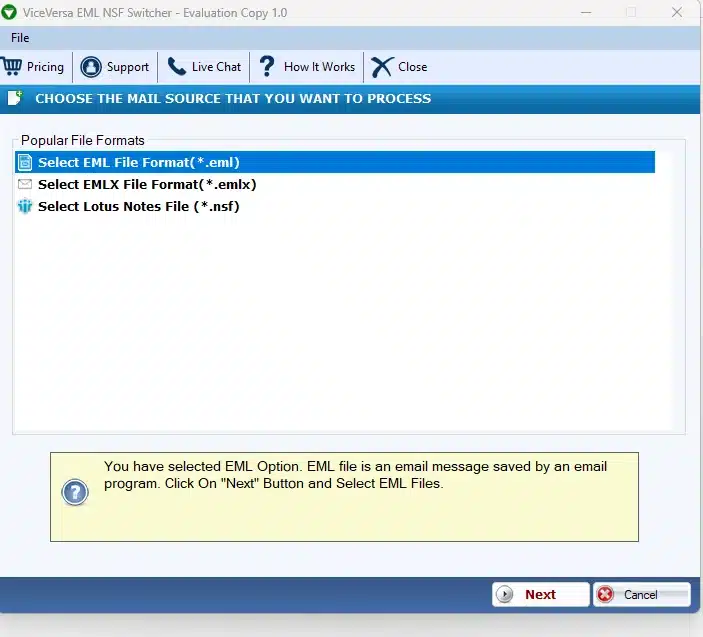The image size is (703, 637).
Task: Click the Next button
Action: [x=540, y=594]
